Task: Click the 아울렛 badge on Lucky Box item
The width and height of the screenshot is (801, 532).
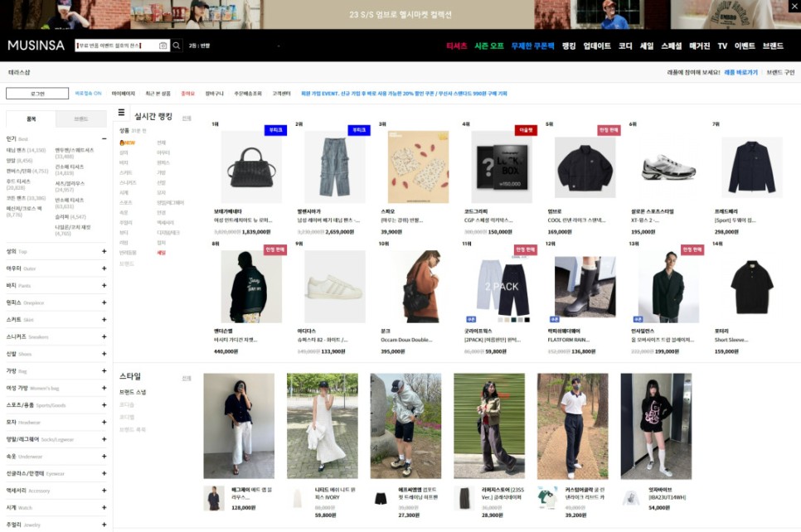Action: point(526,130)
